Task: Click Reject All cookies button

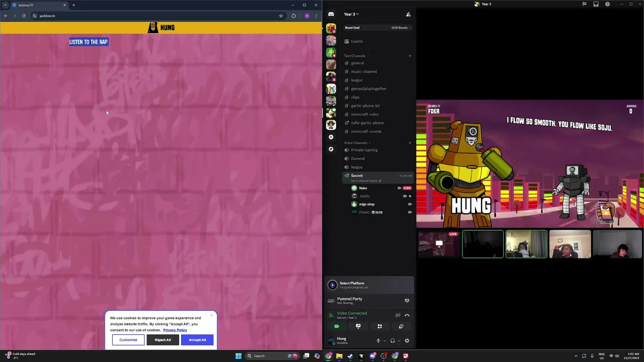Action: (x=163, y=340)
